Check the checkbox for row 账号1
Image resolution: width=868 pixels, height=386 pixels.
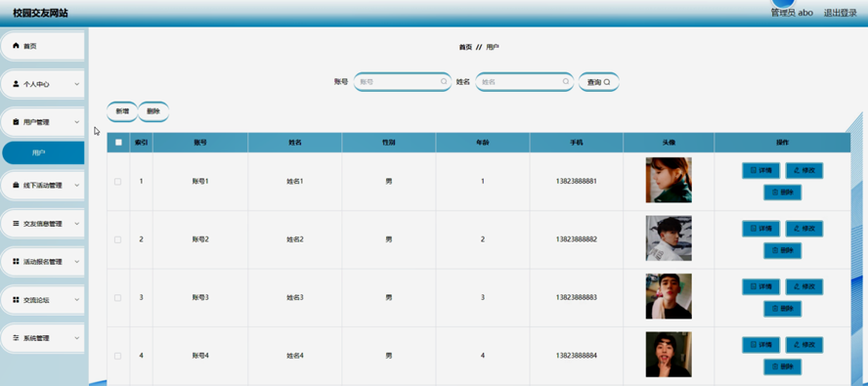[x=117, y=182]
